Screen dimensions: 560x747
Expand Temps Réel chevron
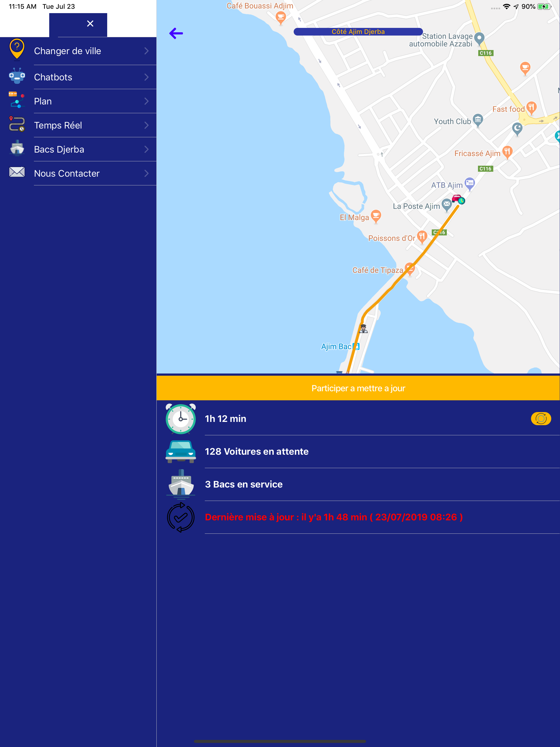146,125
